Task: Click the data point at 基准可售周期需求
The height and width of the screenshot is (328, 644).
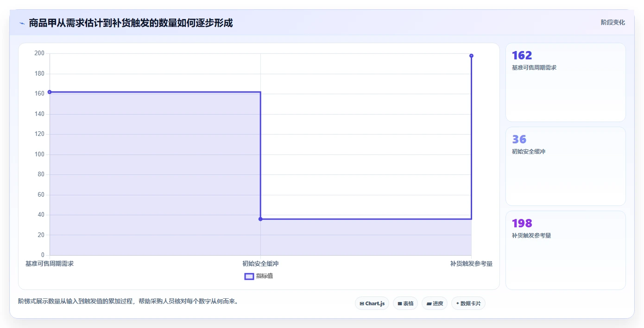Action: [50, 92]
